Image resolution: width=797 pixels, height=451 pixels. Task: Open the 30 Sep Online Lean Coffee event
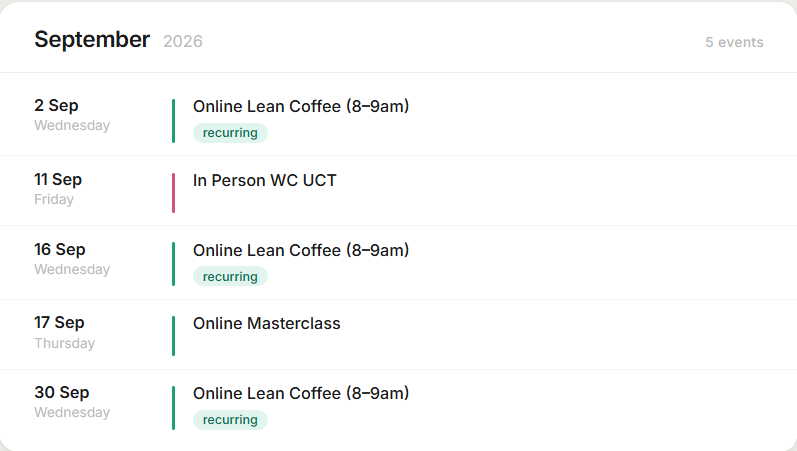[x=301, y=393]
